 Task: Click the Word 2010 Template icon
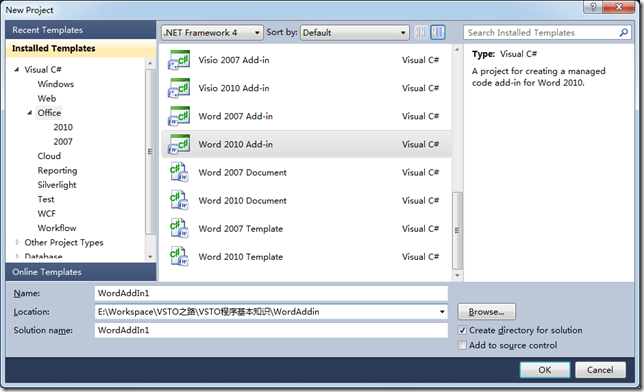point(179,256)
